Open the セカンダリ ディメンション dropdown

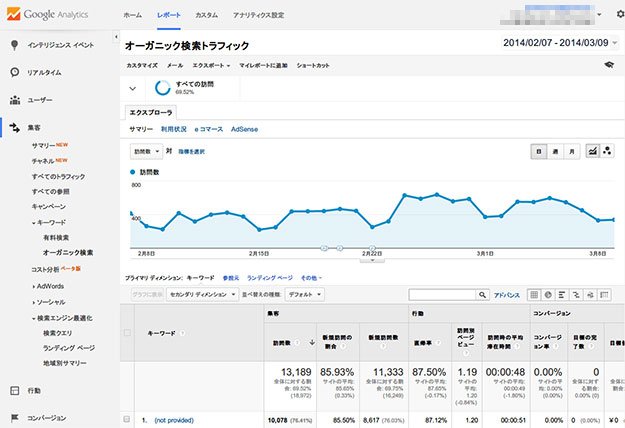coord(202,294)
